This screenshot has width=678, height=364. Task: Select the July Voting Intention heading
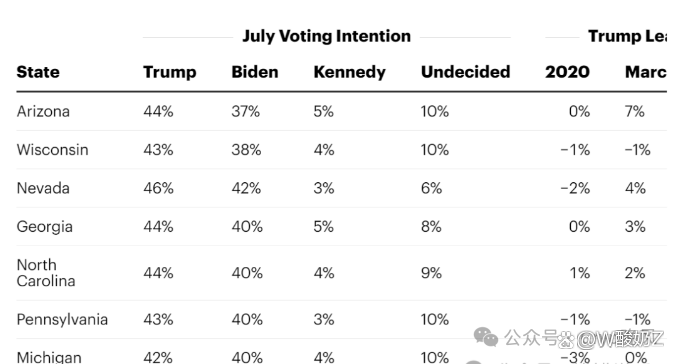[326, 36]
